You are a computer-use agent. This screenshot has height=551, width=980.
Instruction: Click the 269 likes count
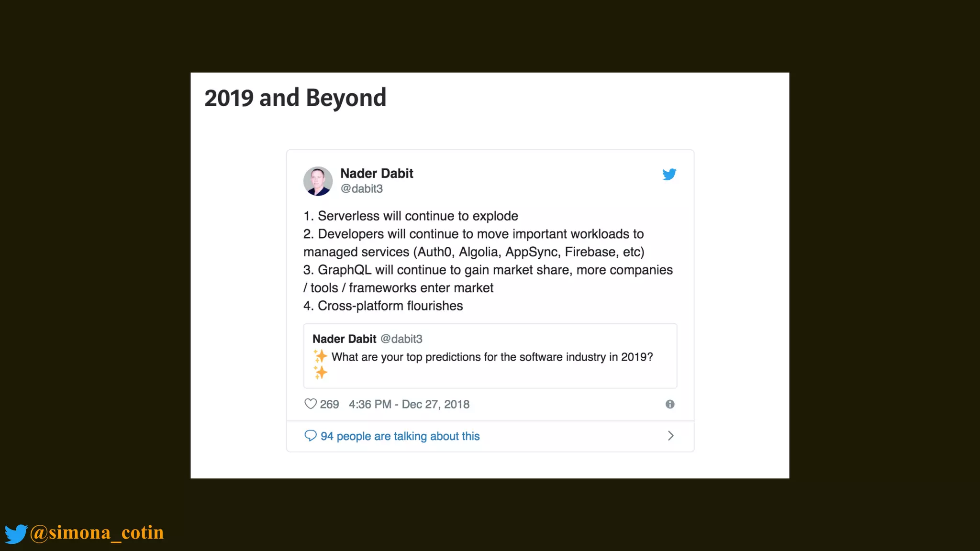coord(329,404)
